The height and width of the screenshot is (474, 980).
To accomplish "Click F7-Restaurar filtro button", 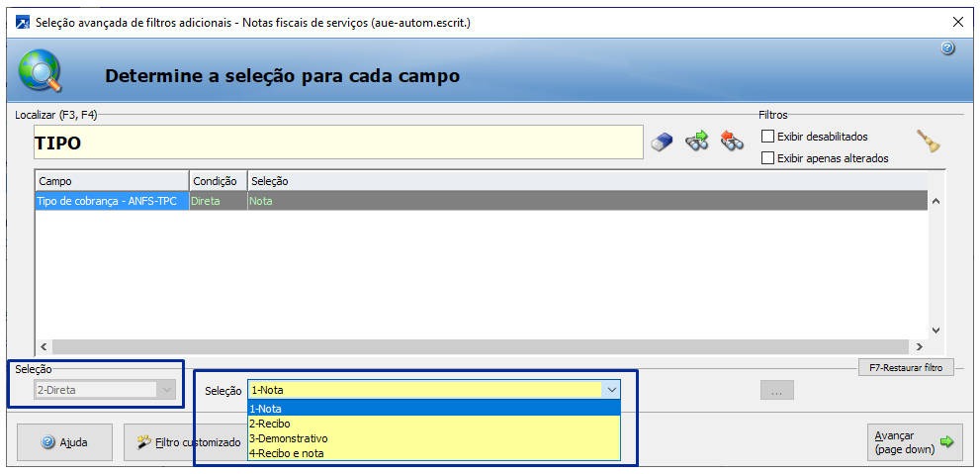I will click(x=906, y=368).
